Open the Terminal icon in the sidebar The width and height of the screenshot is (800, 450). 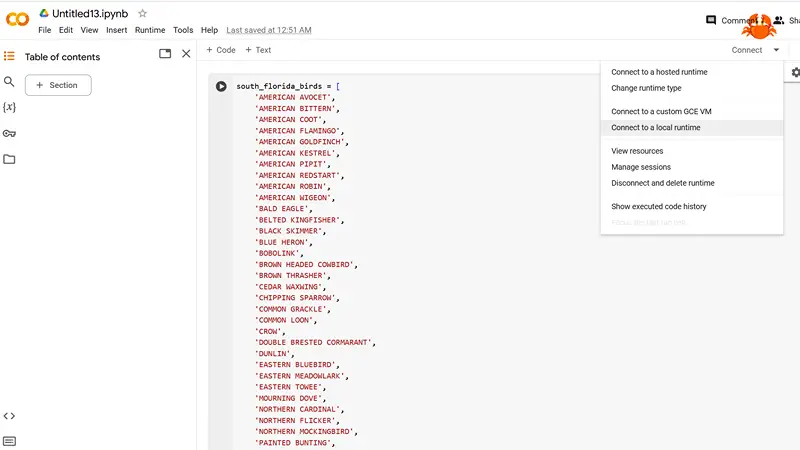tap(9, 441)
